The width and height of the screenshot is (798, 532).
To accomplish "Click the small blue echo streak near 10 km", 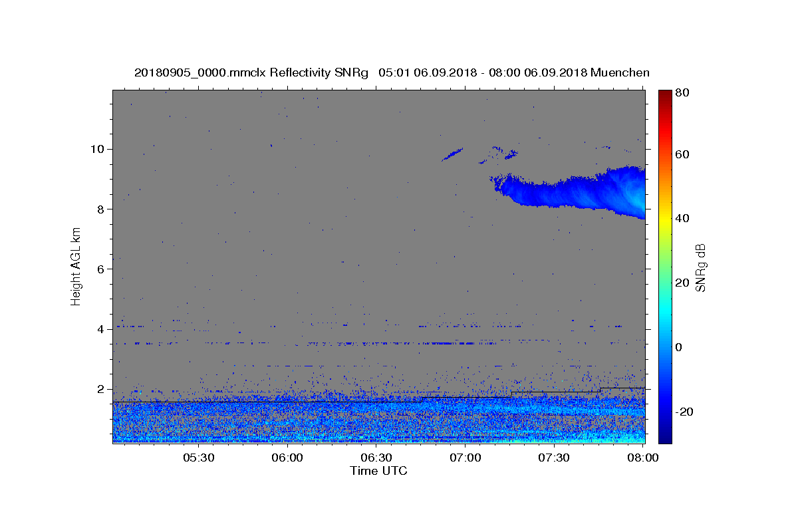I will [x=452, y=155].
